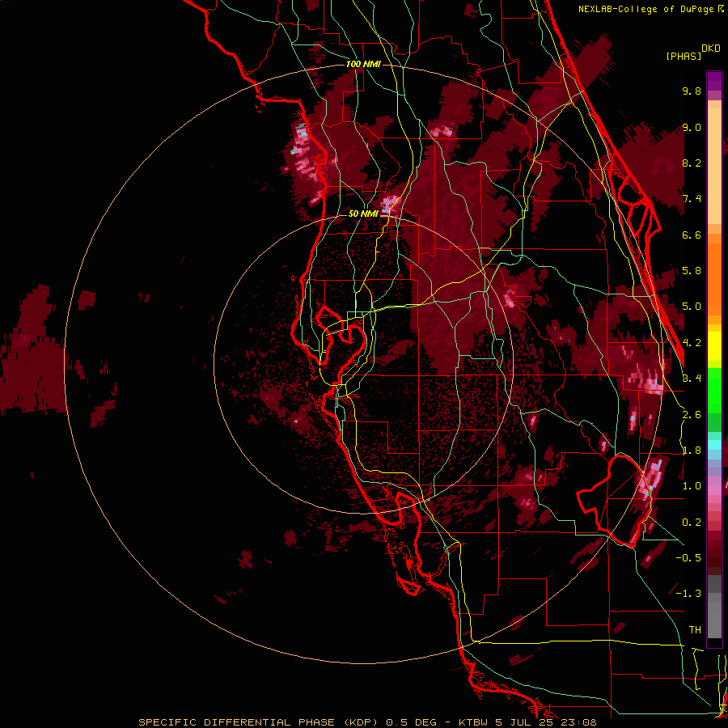Click the 4.2 scale value
Viewport: 728px width, 728px height.
(692, 343)
